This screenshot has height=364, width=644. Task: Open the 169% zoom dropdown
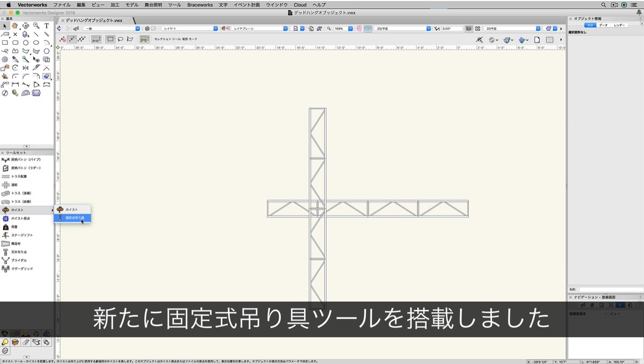(343, 29)
